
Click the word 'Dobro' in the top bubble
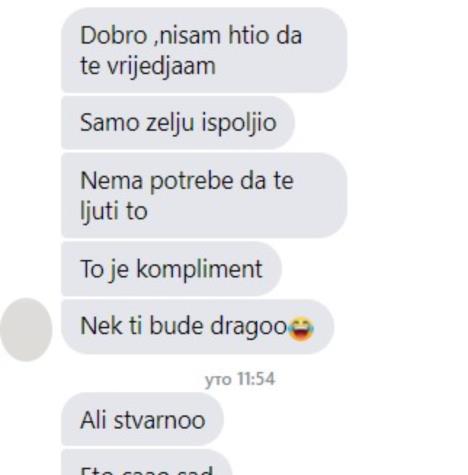113,35
